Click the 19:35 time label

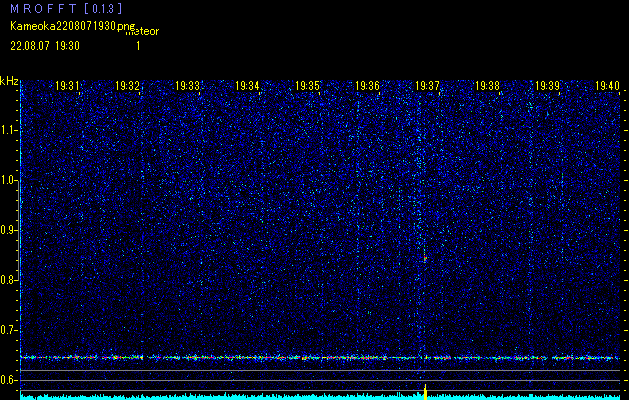pos(307,86)
